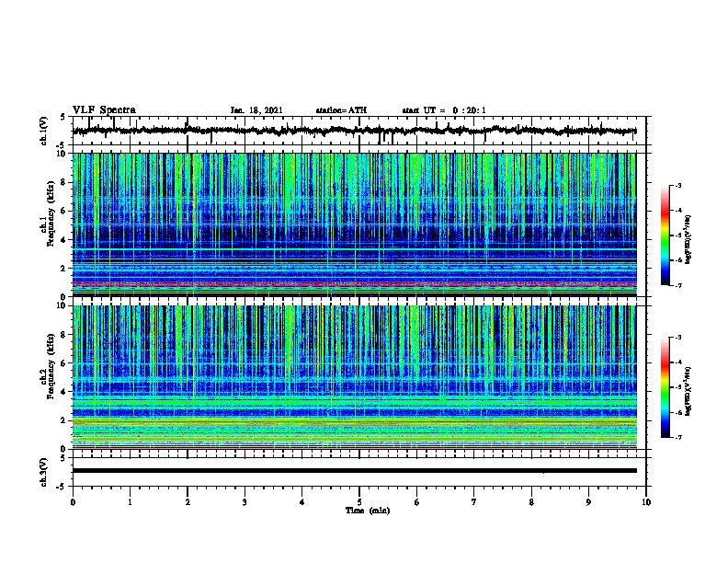This screenshot has width=728, height=563.
Task: Click the "VLF Spectra" plot title
Action: pos(104,110)
